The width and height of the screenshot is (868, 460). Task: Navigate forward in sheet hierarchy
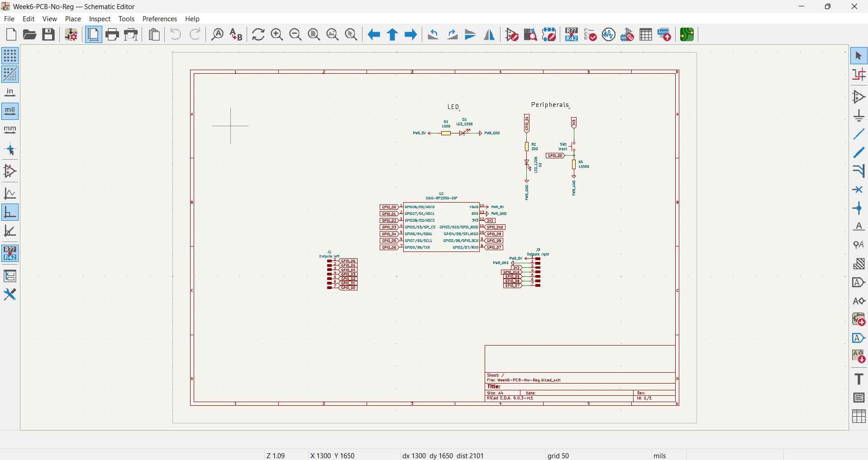tap(411, 34)
